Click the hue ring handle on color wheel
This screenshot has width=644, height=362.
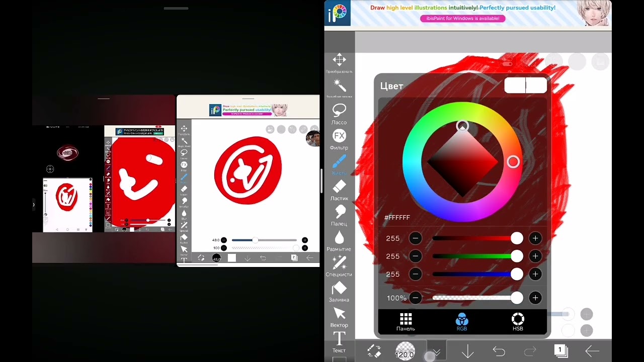pyautogui.click(x=513, y=162)
